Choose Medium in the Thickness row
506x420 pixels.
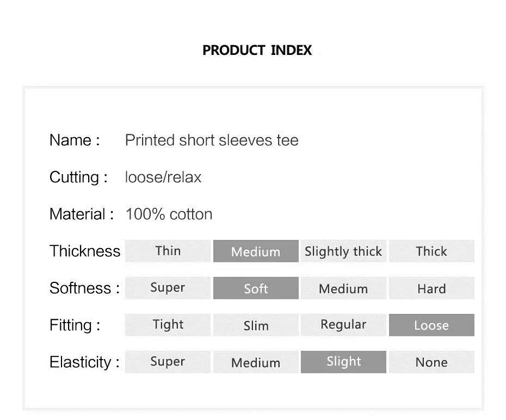[x=256, y=251]
